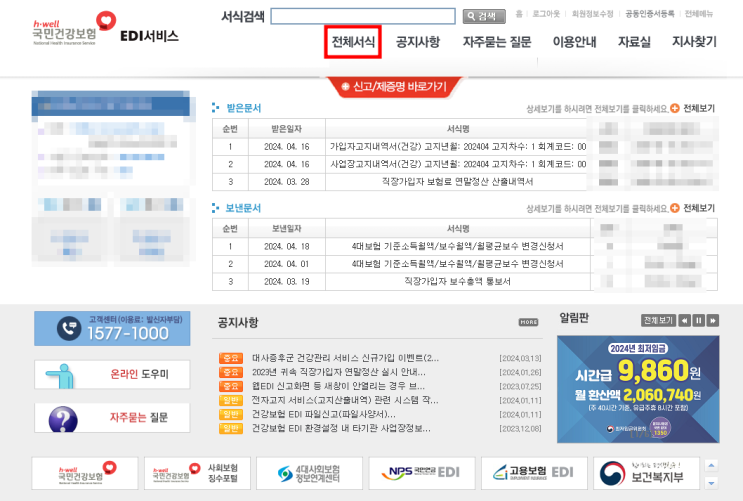Open 직장가입자 보험료 연말정산 산출내역서 row
Image resolution: width=743 pixels, height=501 pixels.
pos(458,182)
